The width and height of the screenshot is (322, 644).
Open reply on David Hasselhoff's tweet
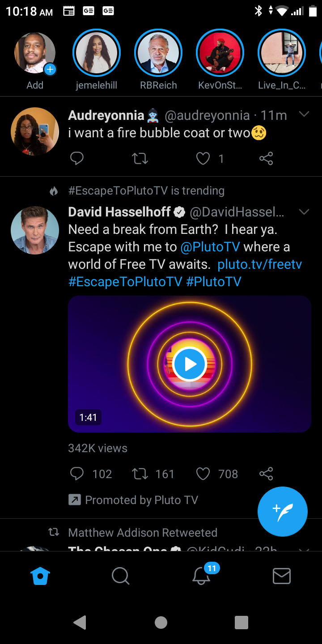[77, 474]
